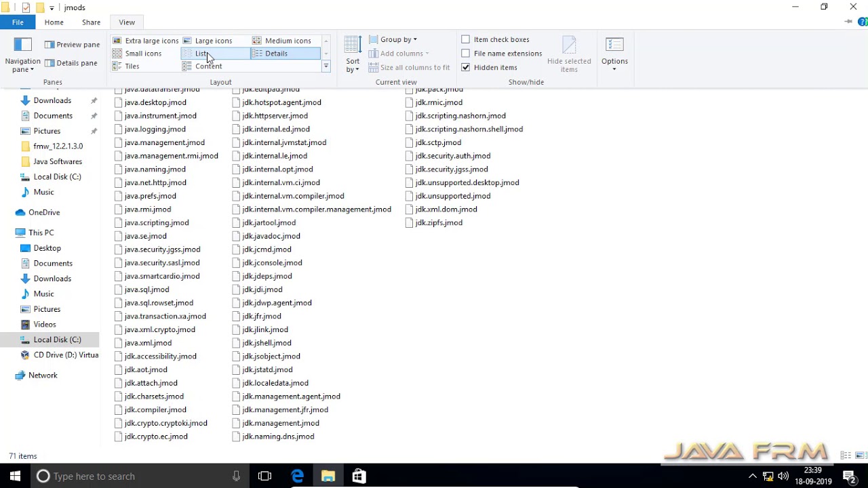Screen dimensions: 868x488
Task: Open the Navigation pane dropdown
Action: tap(22, 56)
